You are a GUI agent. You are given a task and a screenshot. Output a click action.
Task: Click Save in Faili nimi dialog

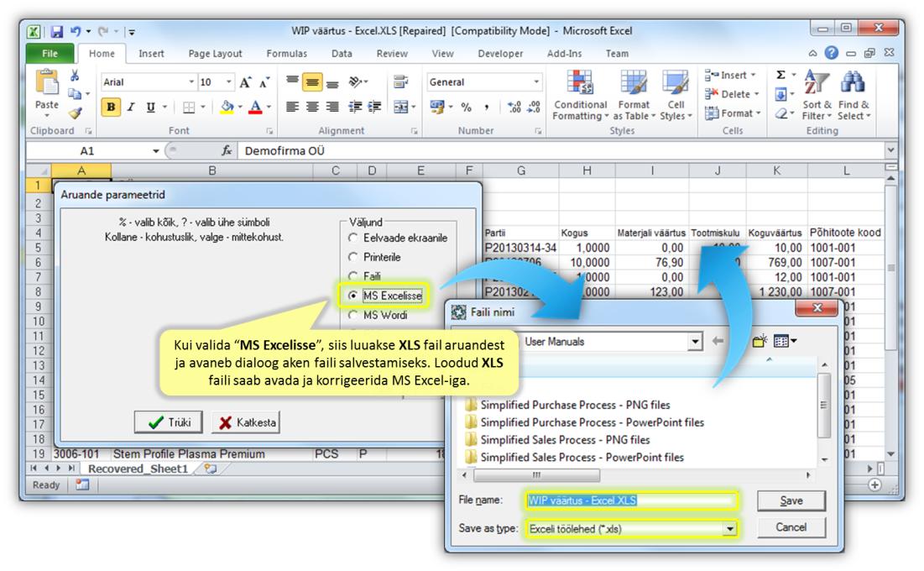tap(791, 500)
